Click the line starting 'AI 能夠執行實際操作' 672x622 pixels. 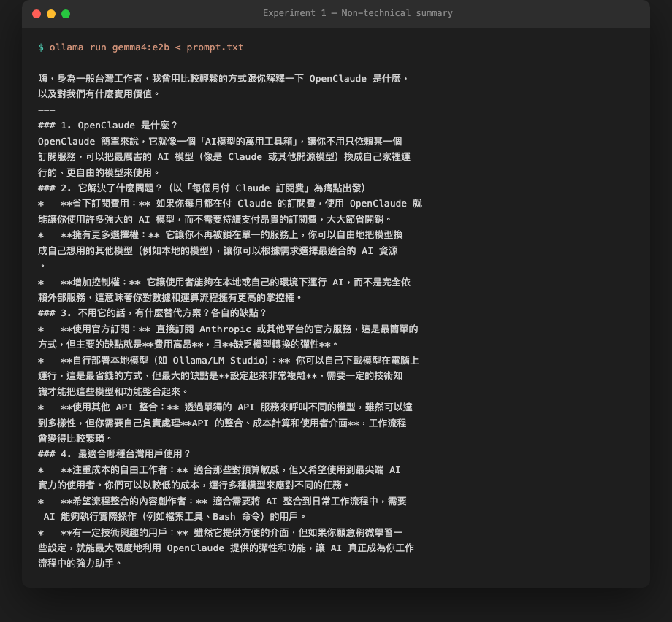pos(175,516)
